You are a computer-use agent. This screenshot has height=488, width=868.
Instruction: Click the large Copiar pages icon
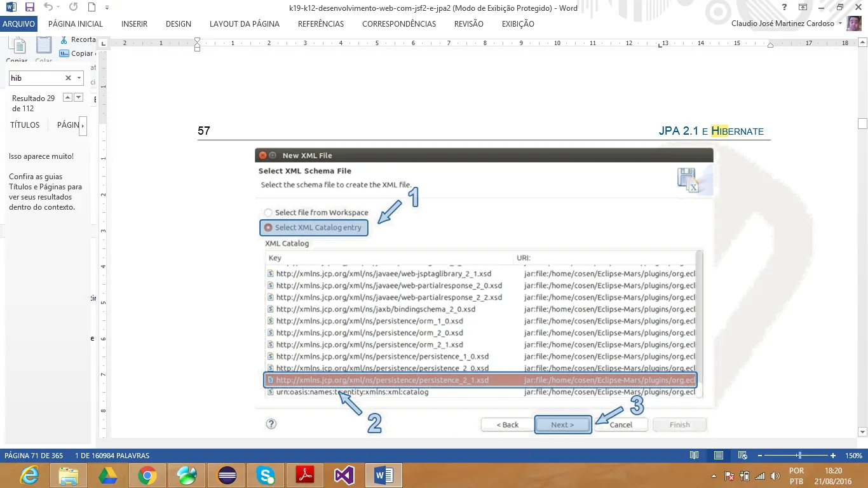click(17, 46)
